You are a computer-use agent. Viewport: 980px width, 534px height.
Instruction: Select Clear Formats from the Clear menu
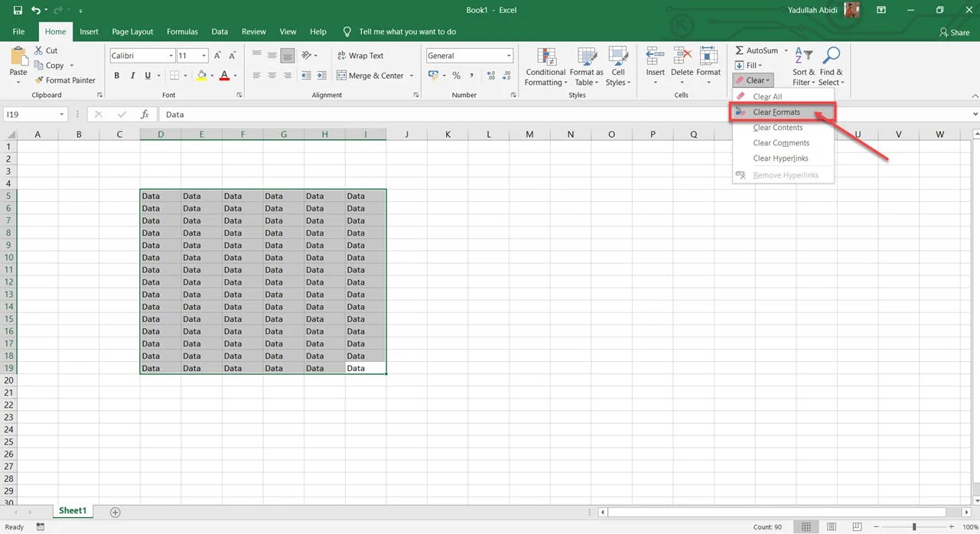(776, 112)
